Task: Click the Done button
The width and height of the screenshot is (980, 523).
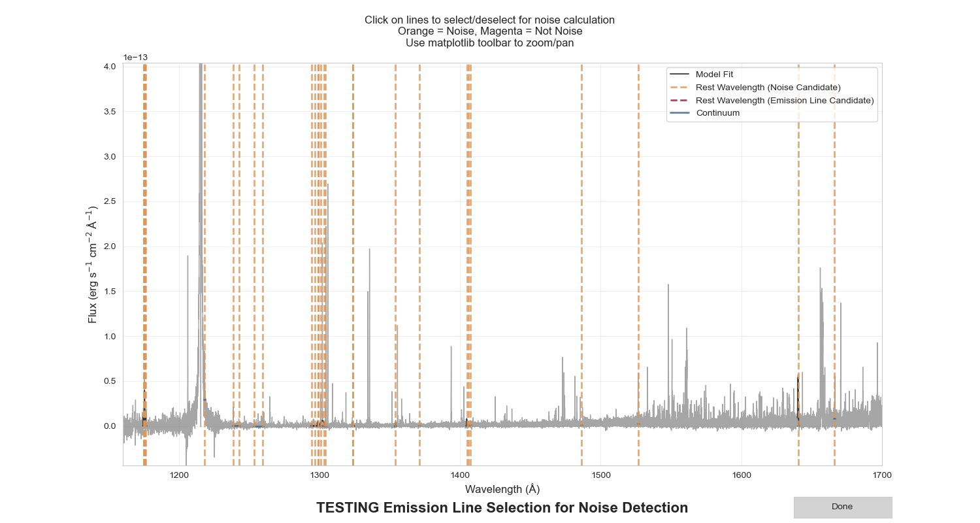Action: point(842,507)
